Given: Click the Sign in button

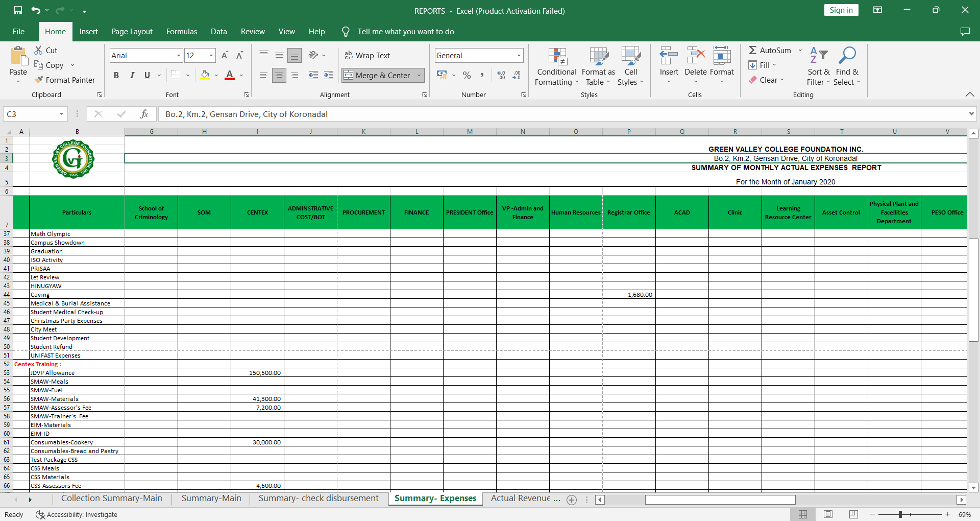Looking at the screenshot, I should 841,10.
